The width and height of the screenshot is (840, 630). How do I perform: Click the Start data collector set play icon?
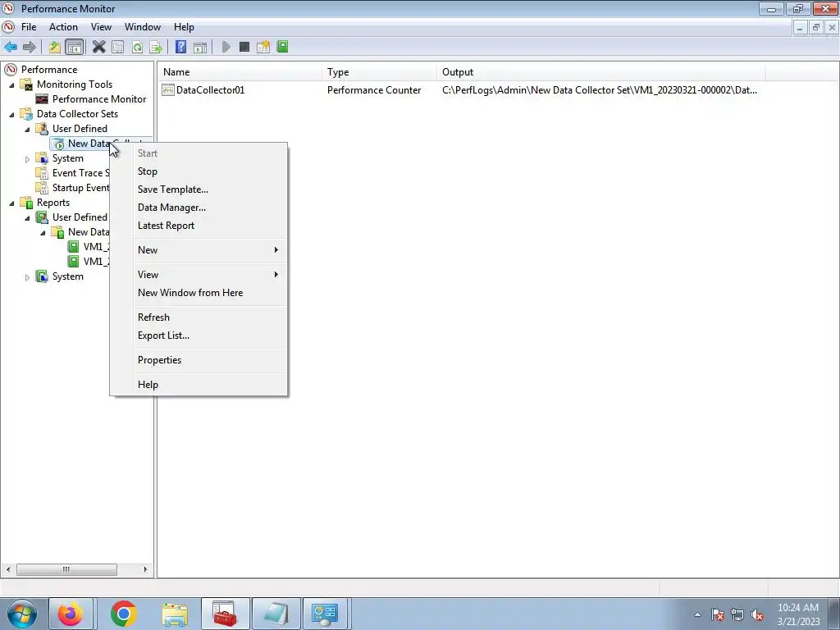pos(226,47)
